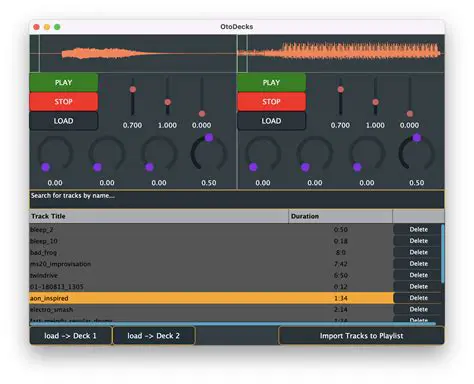474x384 pixels.
Task: Click left deck third rotary knob at 0.00
Action: click(x=159, y=153)
